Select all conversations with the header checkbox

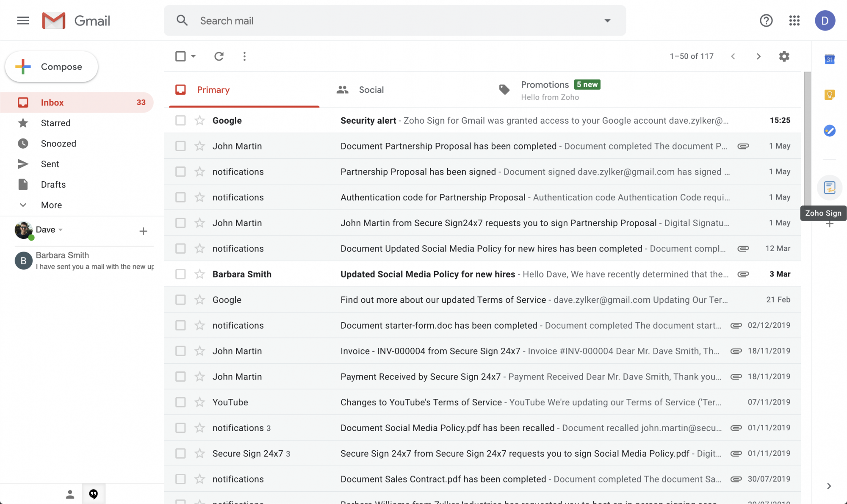[180, 56]
